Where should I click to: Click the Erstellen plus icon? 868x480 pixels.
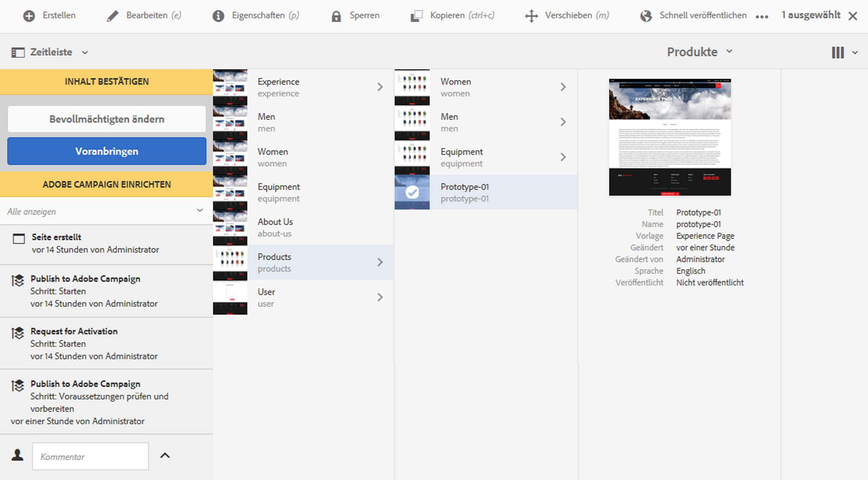29,16
